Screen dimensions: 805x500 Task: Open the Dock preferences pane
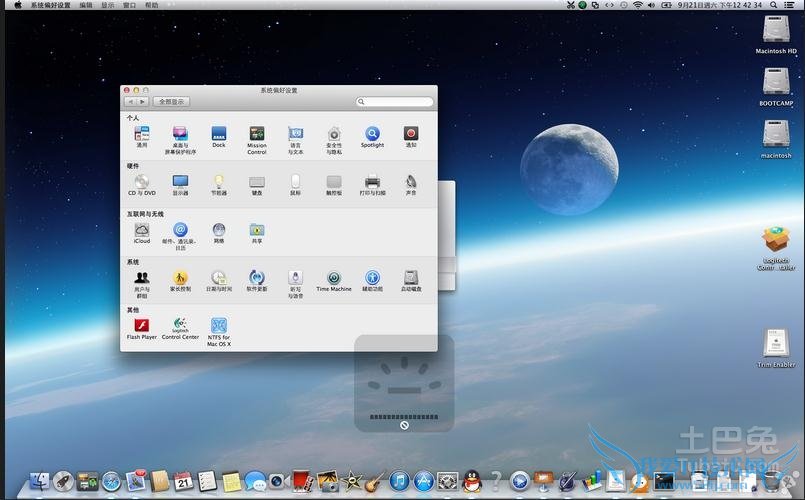click(218, 134)
